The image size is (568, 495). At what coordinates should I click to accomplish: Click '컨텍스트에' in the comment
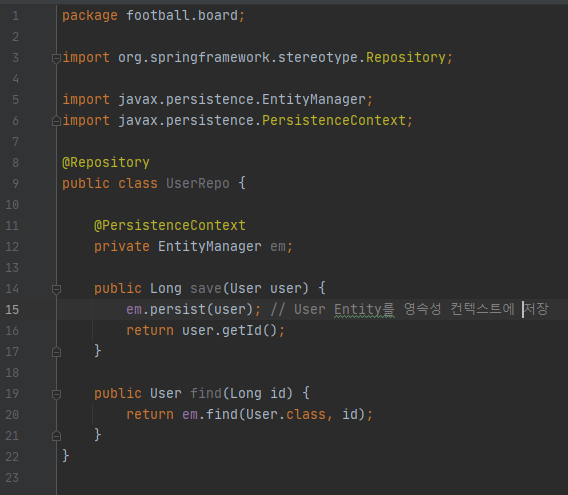tap(482, 309)
